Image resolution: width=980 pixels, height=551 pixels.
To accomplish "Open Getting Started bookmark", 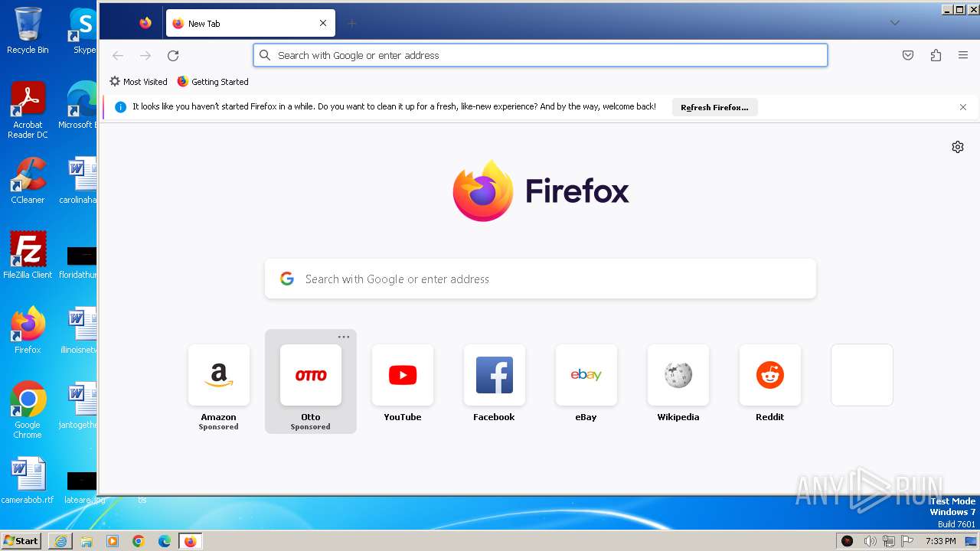I will tap(213, 82).
